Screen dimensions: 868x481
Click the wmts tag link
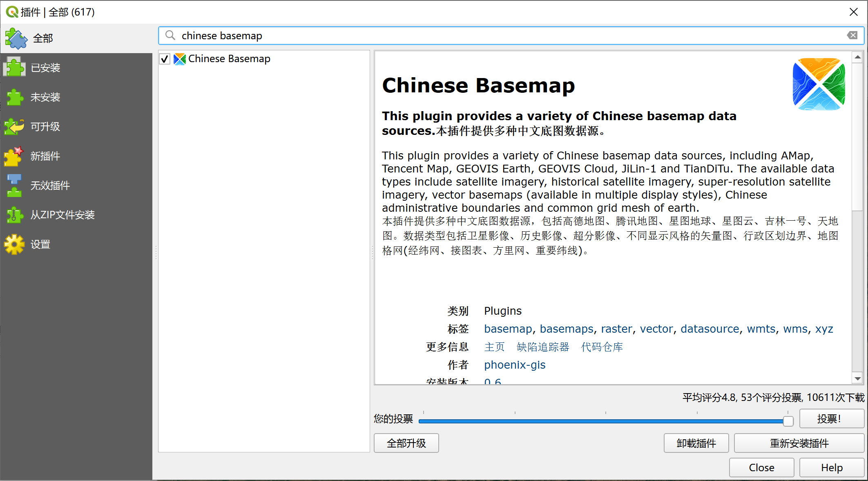click(x=761, y=329)
